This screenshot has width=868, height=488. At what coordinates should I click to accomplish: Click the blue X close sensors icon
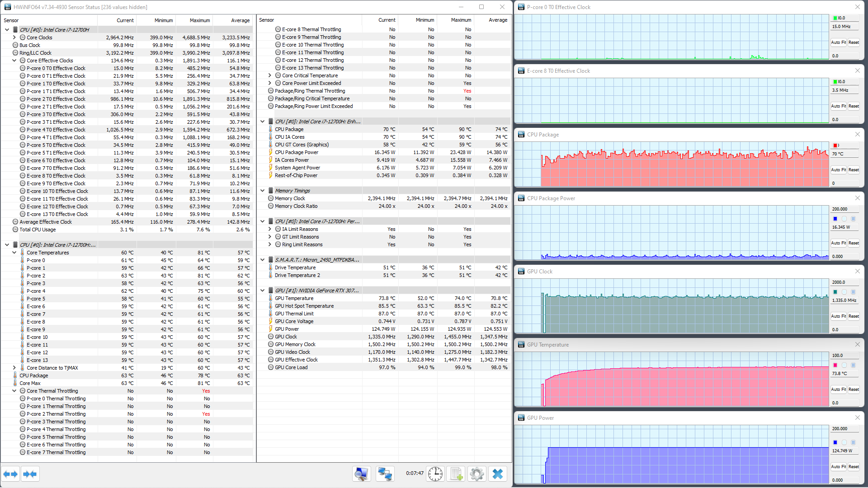pyautogui.click(x=497, y=474)
